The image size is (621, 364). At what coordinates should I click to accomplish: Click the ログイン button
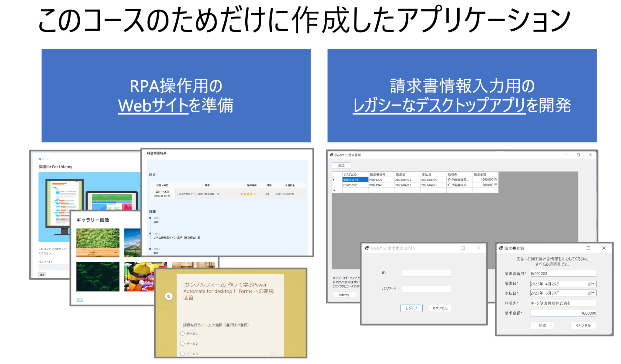pyautogui.click(x=411, y=308)
